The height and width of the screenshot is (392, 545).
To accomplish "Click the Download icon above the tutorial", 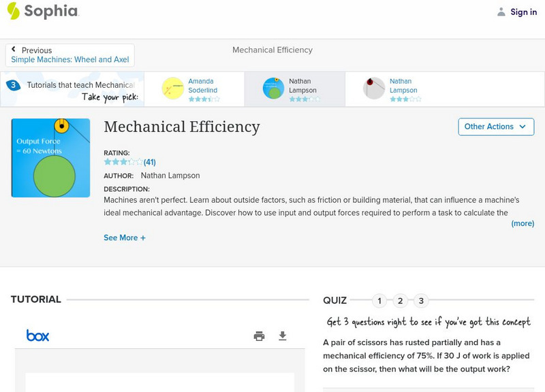I will tap(281, 336).
